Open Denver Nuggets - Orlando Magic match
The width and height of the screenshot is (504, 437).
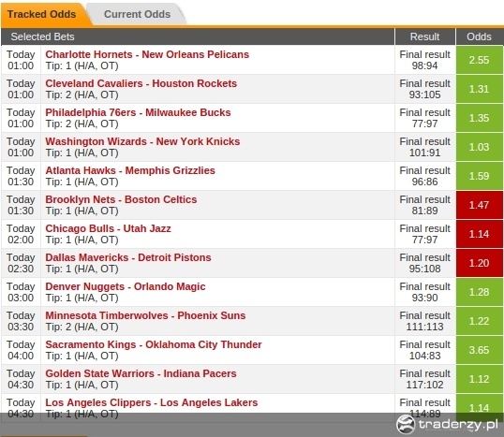[x=126, y=286]
